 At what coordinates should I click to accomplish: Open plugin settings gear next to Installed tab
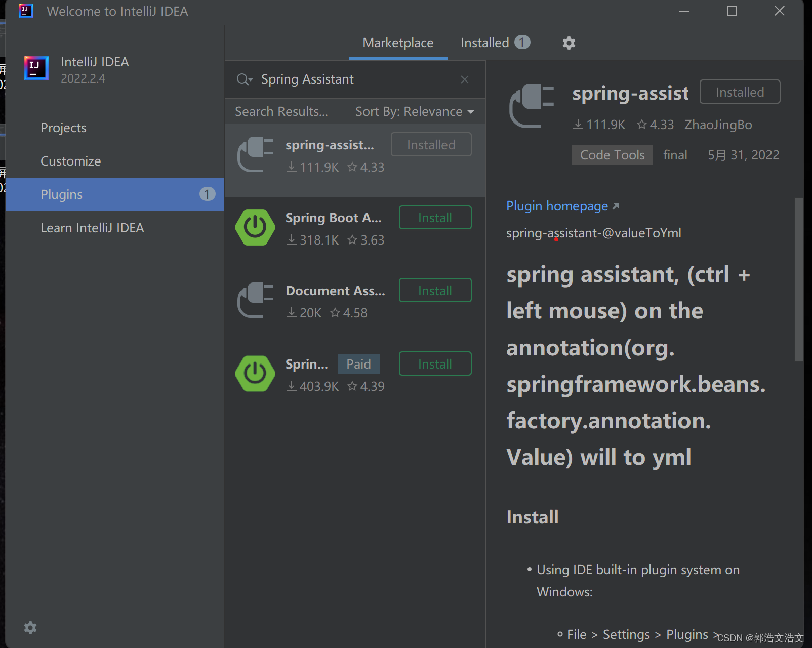click(x=569, y=43)
